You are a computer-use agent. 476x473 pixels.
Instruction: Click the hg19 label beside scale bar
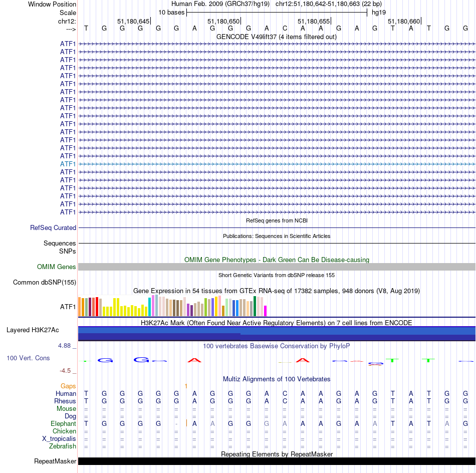coord(379,13)
